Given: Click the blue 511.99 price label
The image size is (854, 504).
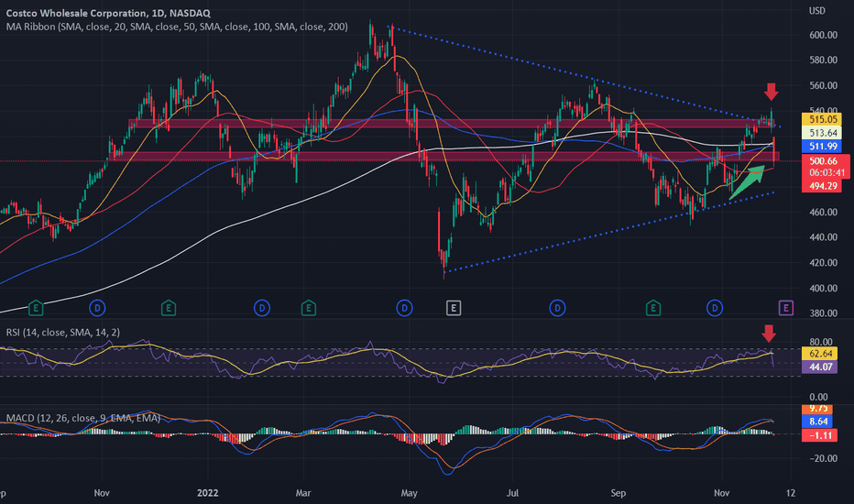Looking at the screenshot, I should pos(822,146).
